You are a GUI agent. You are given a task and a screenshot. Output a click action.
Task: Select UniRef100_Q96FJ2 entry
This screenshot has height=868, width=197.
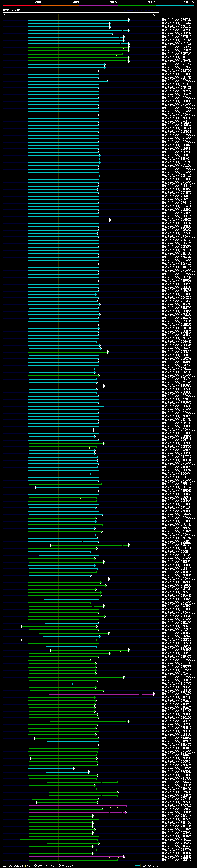177,122
